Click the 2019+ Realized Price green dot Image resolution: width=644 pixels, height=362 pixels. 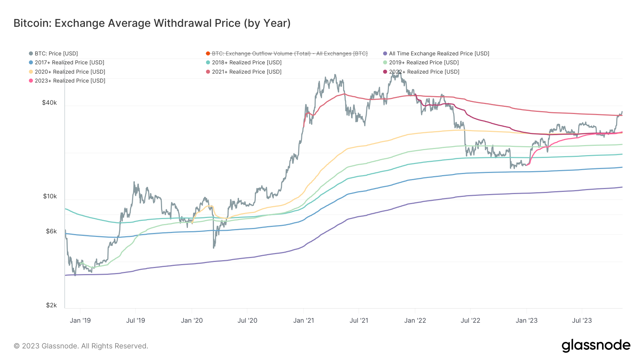[x=385, y=63]
